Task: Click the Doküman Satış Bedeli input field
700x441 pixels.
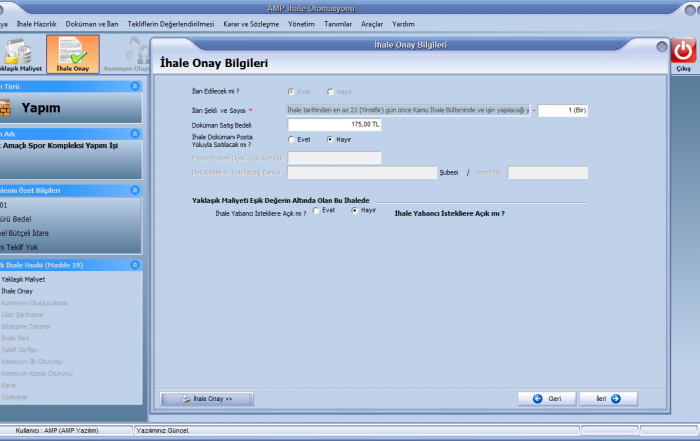Action: 334,125
